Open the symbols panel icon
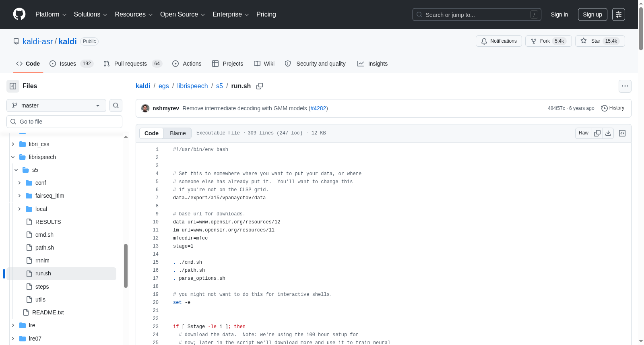Viewport: 644px width, 345px height. 622,133
